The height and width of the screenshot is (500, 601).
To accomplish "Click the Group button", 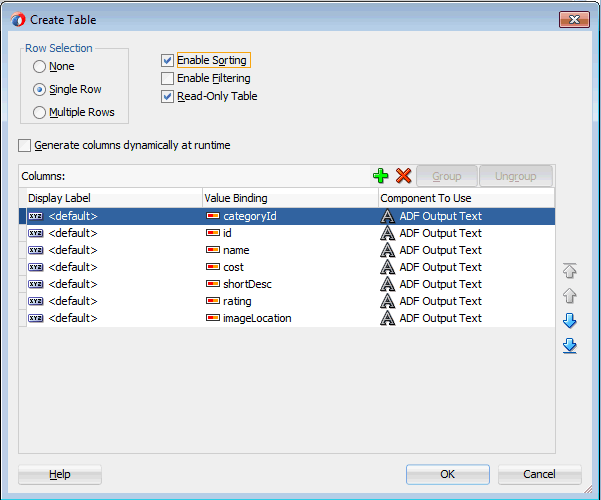I will click(x=447, y=176).
